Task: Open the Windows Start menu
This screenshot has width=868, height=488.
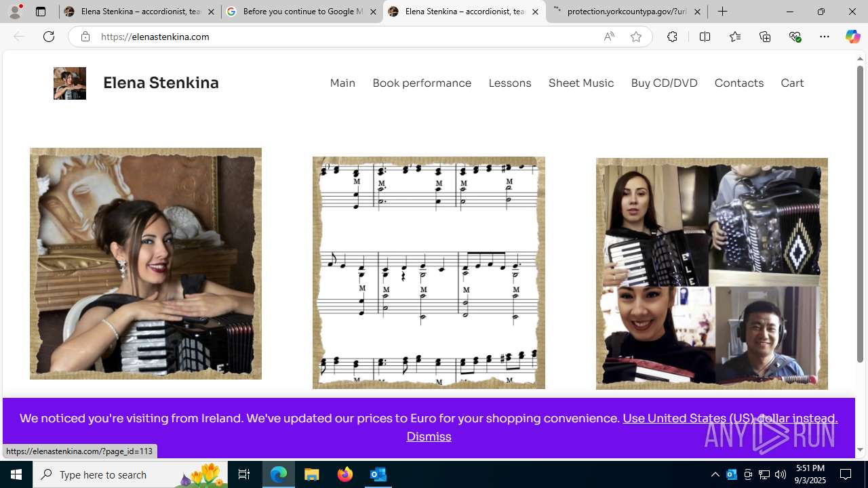Action: [16, 474]
